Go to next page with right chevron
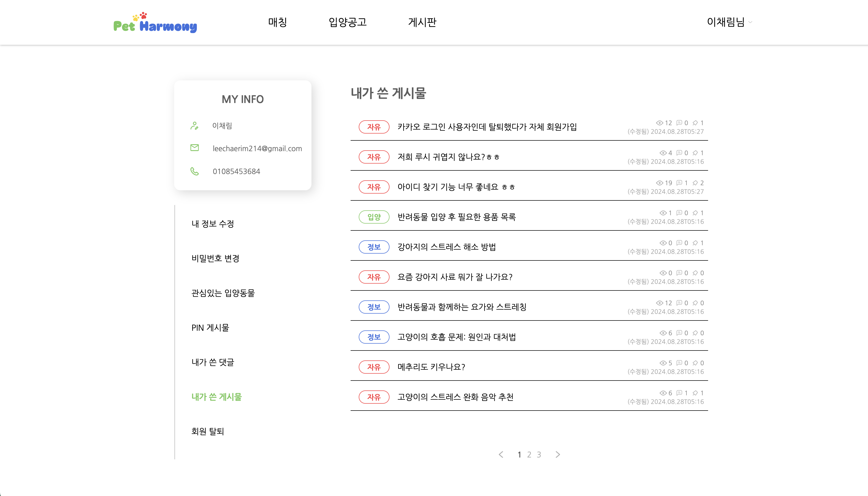Image resolution: width=868 pixels, height=496 pixels. point(558,455)
